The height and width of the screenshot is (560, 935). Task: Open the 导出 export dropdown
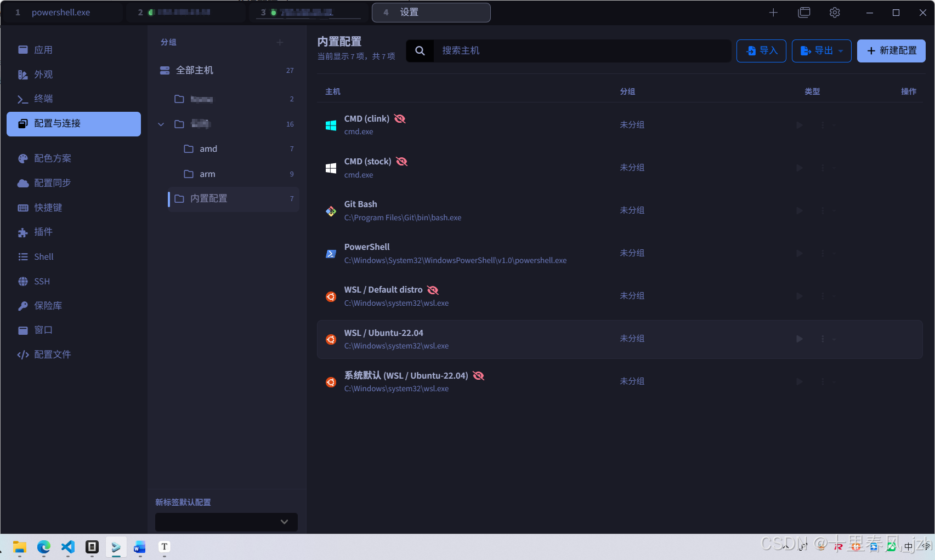tap(821, 51)
